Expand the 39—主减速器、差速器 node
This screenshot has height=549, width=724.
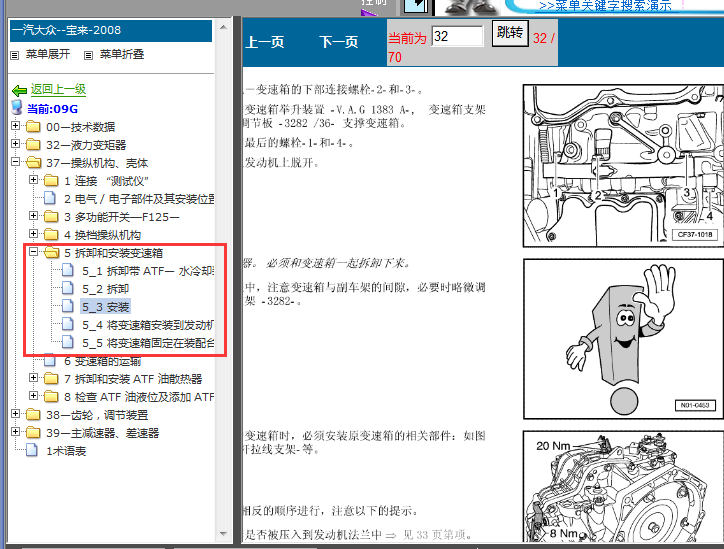(15, 432)
